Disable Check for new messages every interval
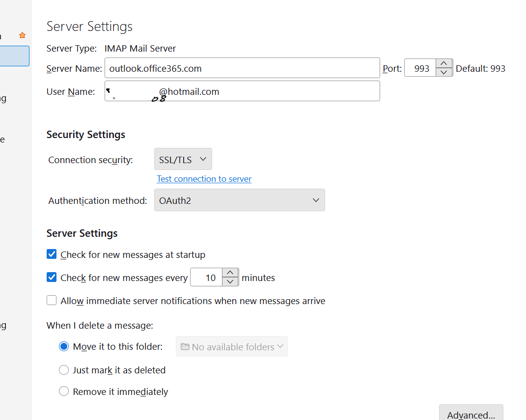The width and height of the screenshot is (526, 420). coord(52,278)
